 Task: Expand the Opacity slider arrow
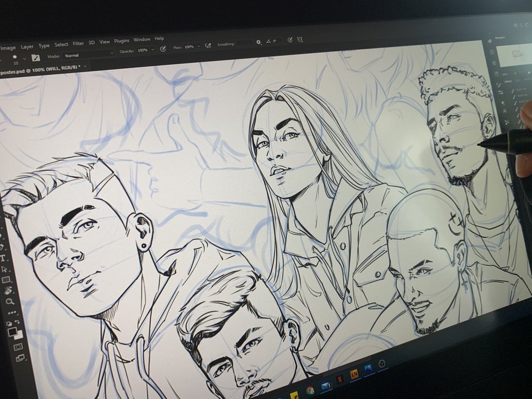point(153,50)
